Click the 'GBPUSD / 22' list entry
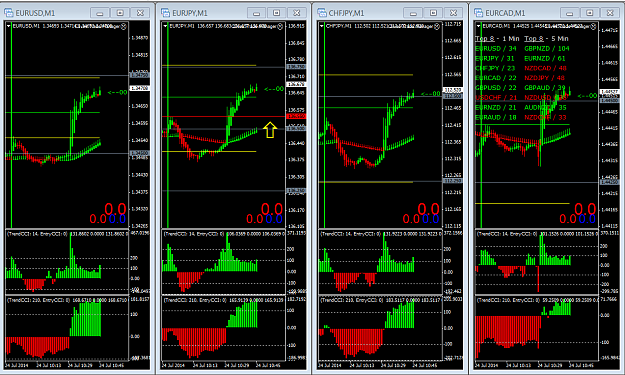The height and width of the screenshot is (375, 625). [x=495, y=88]
